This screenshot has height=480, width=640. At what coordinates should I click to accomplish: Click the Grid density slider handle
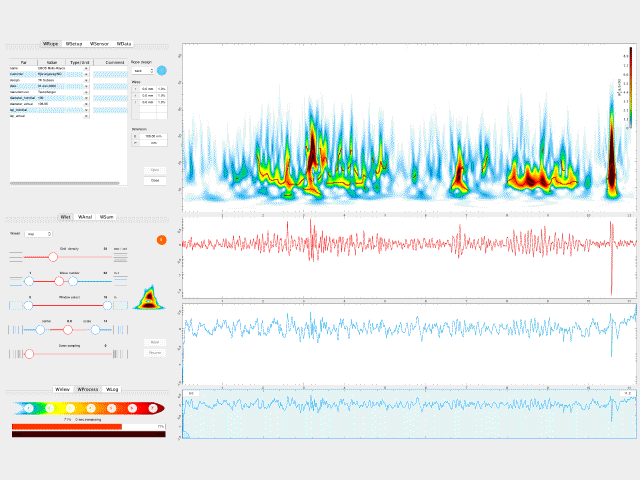point(53,257)
